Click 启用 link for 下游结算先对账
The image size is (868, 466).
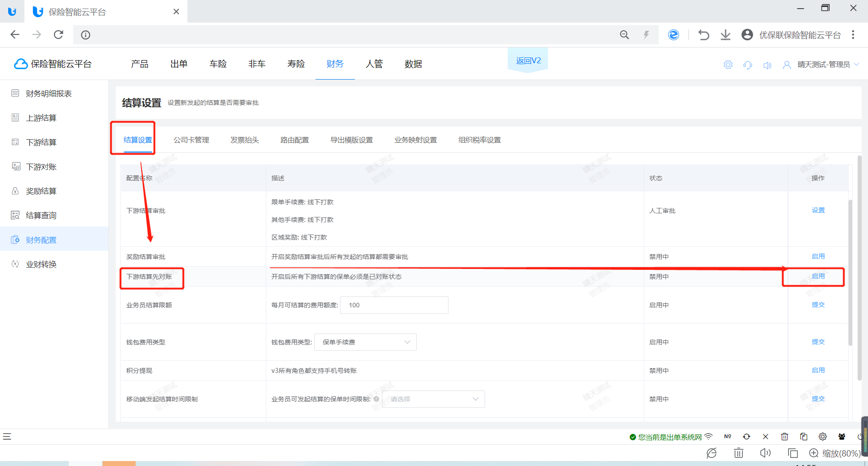[818, 276]
